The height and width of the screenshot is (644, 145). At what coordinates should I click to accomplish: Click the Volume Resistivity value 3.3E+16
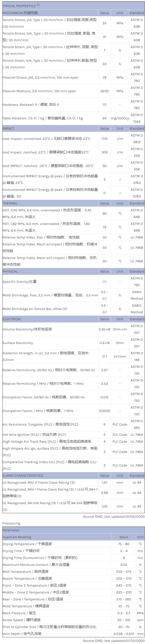tap(105, 329)
